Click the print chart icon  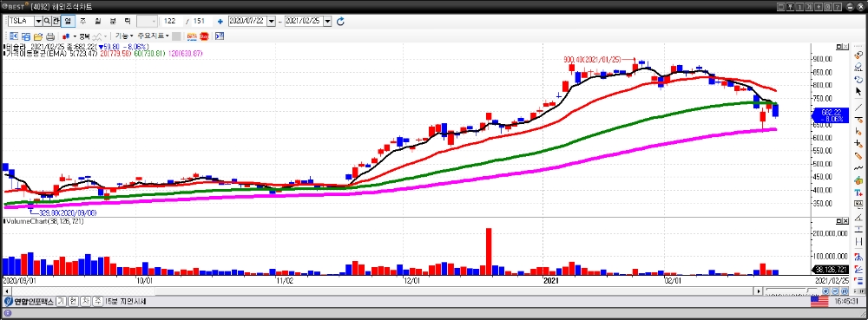pos(49,36)
